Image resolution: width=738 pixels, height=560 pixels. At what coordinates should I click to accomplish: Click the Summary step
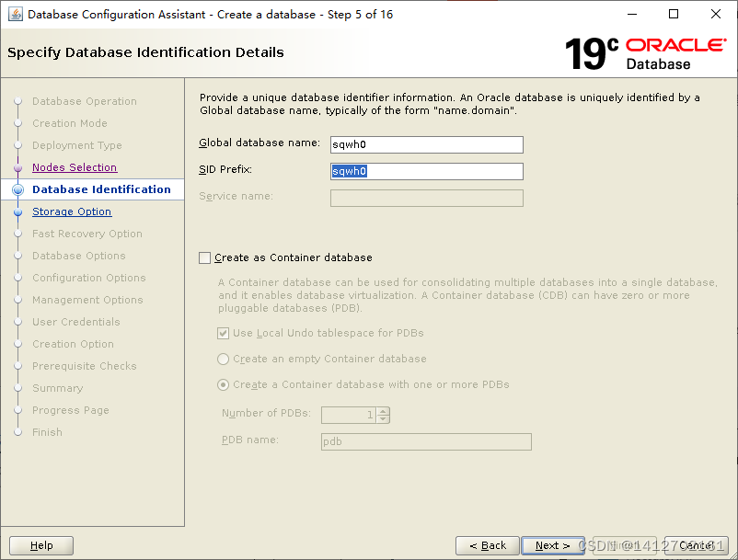tap(57, 388)
